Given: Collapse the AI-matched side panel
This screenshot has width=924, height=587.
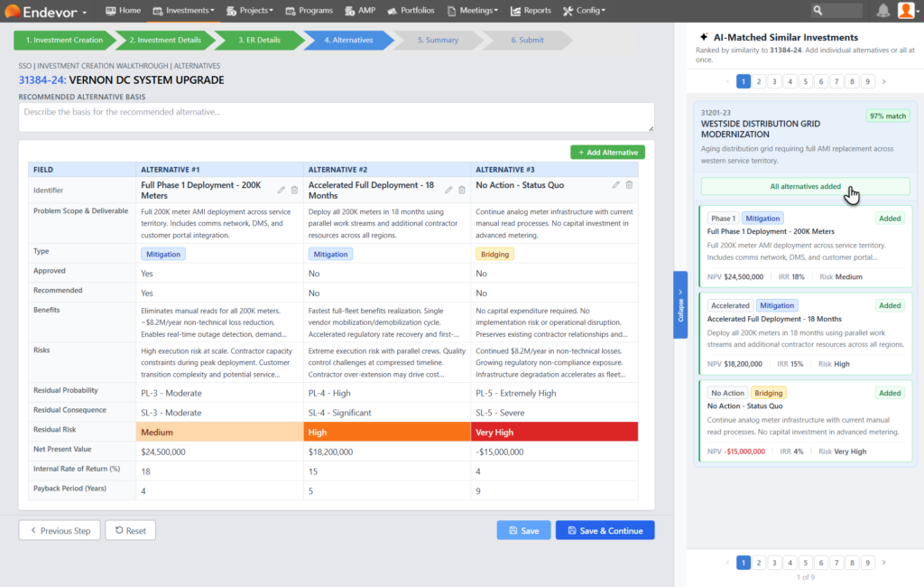Looking at the screenshot, I should [x=680, y=304].
